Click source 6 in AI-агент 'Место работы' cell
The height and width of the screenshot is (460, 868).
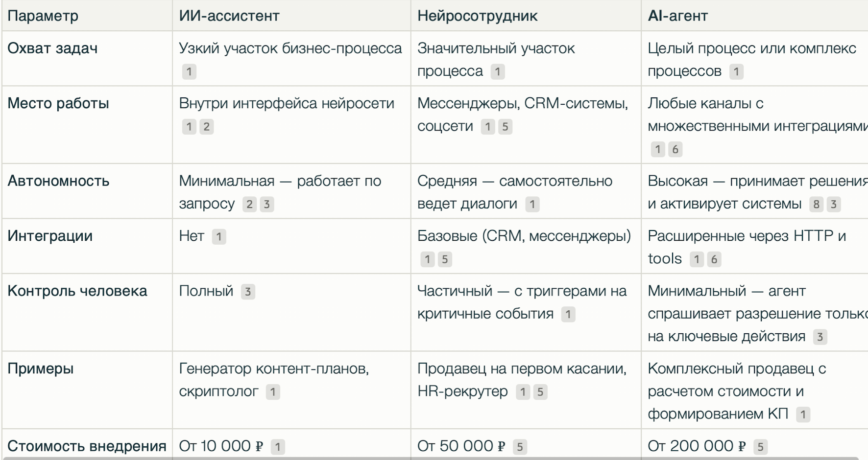pyautogui.click(x=676, y=150)
